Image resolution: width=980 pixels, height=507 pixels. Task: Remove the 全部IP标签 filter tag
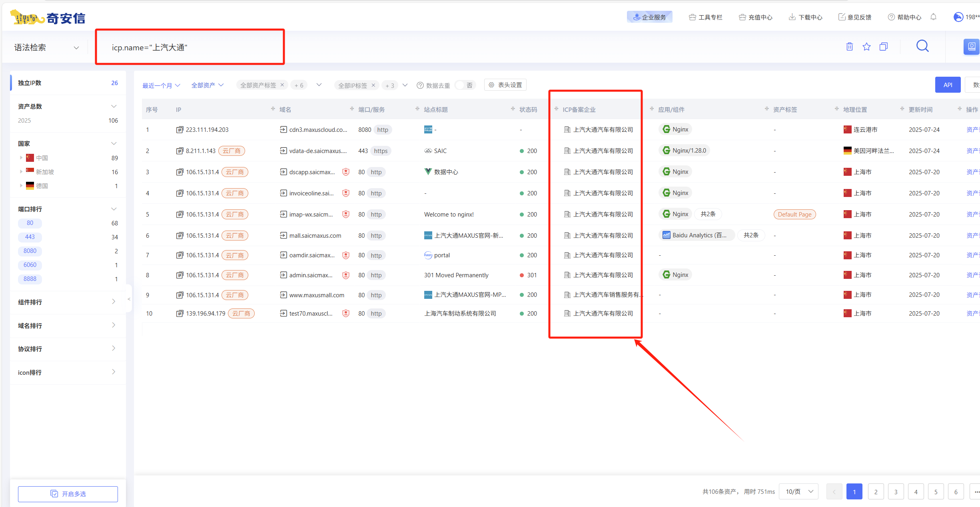373,85
